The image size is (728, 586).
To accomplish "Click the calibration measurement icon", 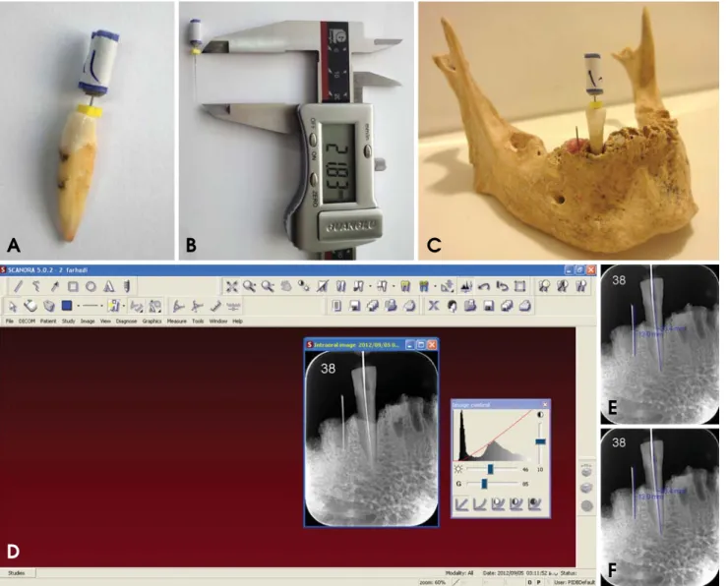I will pyautogui.click(x=233, y=306).
